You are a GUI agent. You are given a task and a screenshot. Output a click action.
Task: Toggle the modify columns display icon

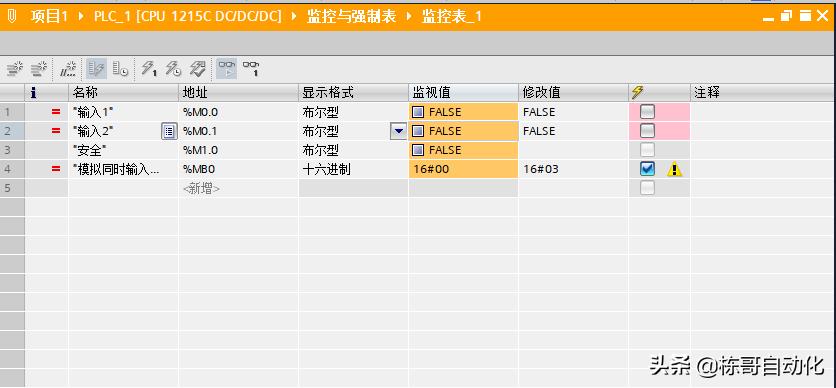(x=97, y=69)
